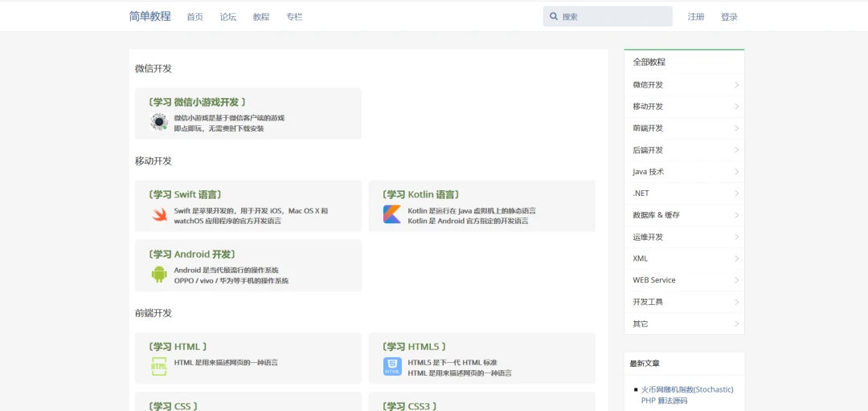
Task: Click the search magnifier icon
Action: point(554,17)
